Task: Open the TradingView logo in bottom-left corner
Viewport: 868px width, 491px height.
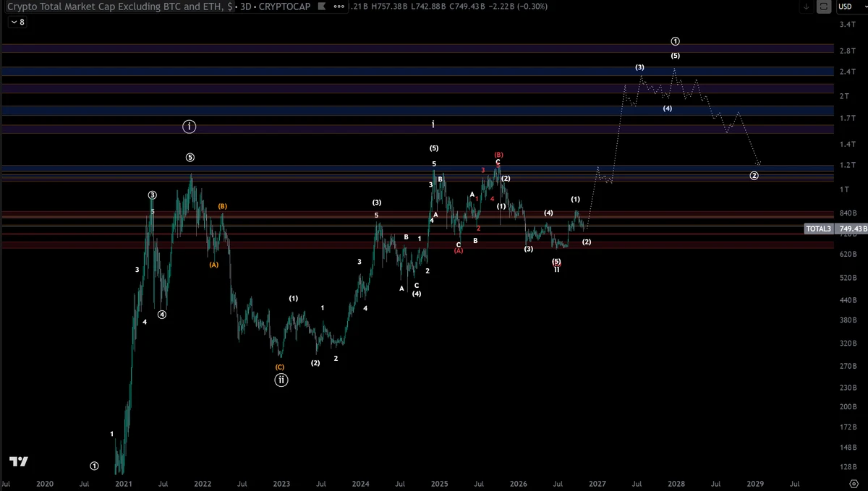Action: (x=20, y=461)
